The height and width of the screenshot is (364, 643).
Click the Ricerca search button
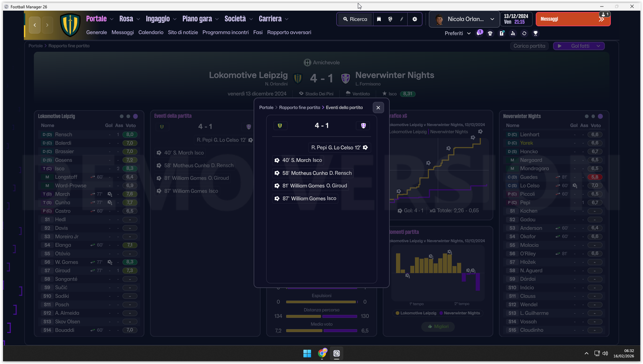point(355,19)
